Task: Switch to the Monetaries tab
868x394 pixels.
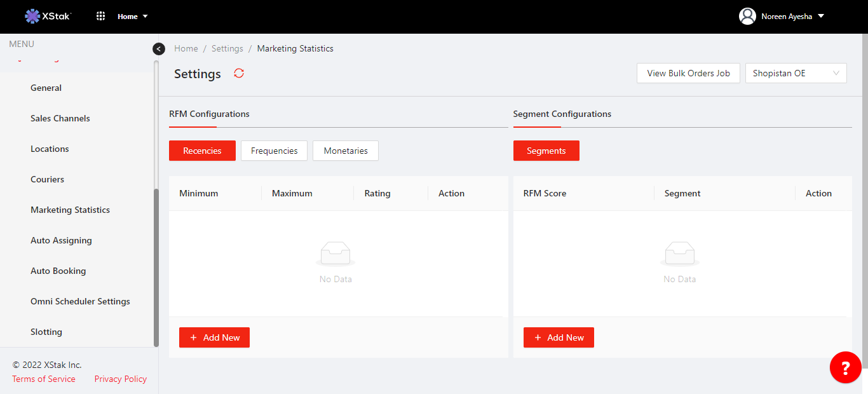Action: click(346, 151)
